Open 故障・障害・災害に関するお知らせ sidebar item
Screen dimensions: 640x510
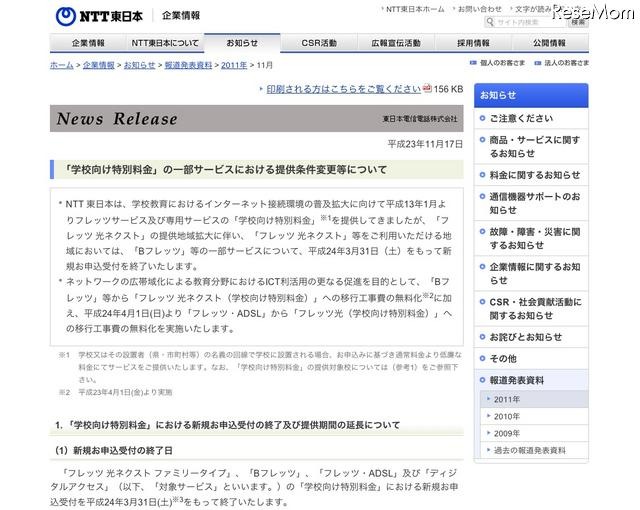[x=531, y=238]
